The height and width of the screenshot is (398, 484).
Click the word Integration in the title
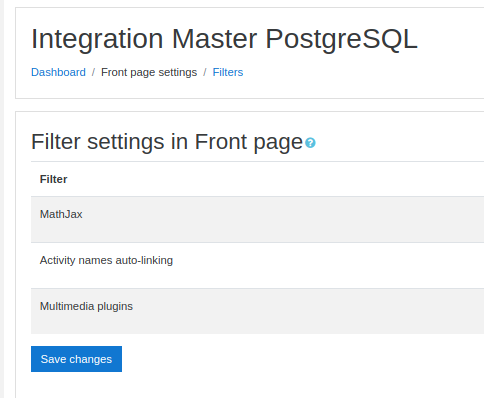97,39
